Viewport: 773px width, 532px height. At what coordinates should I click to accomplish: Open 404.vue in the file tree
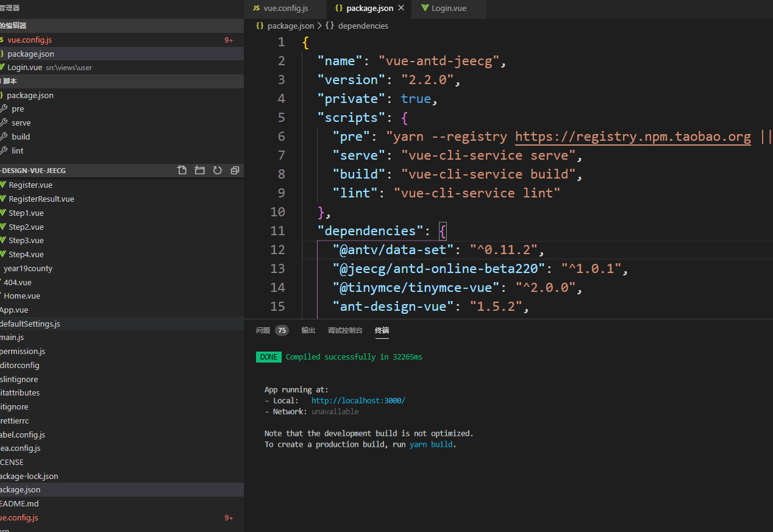click(122, 282)
